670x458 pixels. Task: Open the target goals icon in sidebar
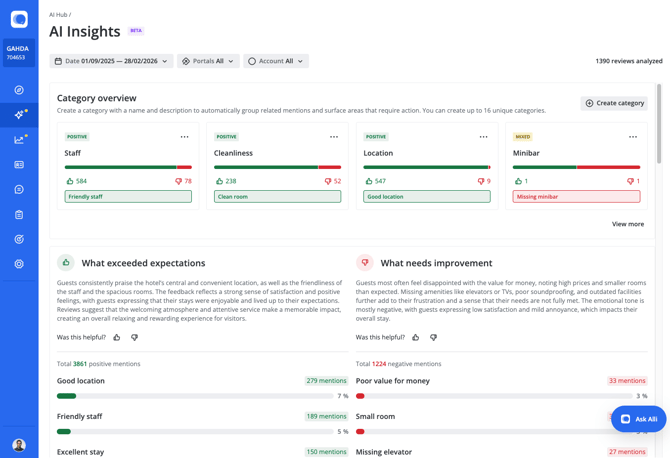19,240
